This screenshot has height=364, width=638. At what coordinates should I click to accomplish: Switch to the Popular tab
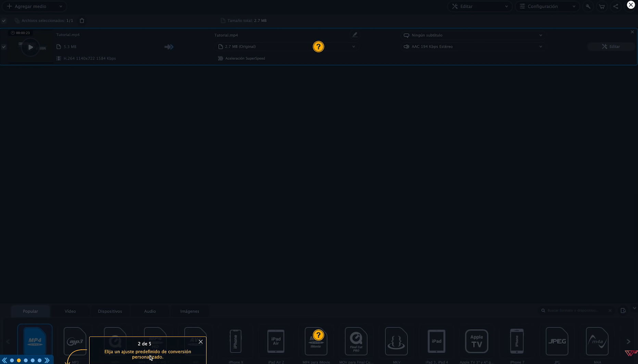30,311
